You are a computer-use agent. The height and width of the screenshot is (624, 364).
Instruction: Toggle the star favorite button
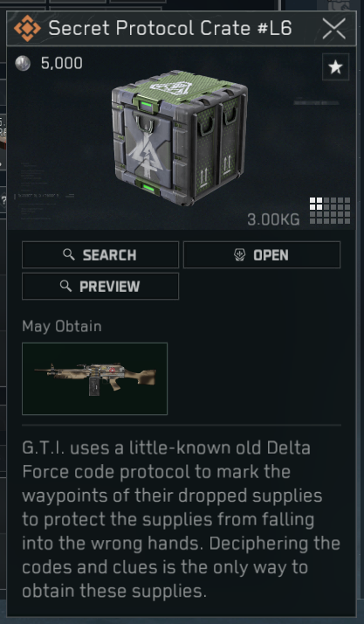tap(335, 66)
